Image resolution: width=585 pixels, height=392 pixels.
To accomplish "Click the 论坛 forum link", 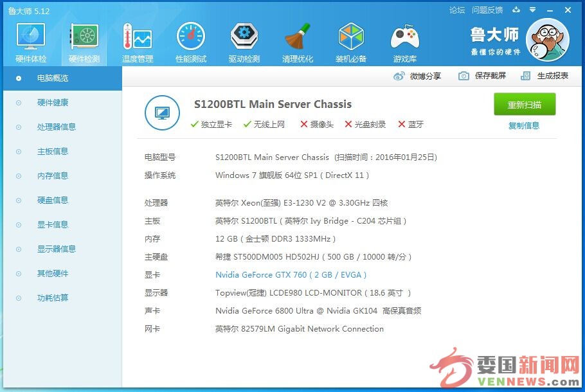I will [457, 10].
